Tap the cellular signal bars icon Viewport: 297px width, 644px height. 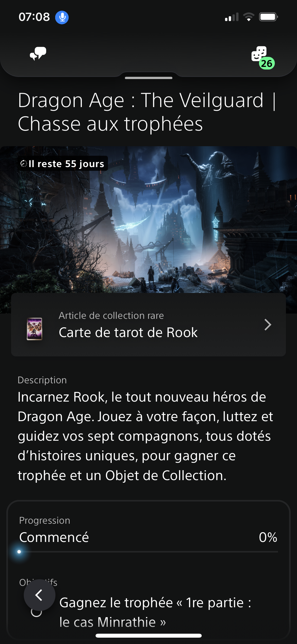point(232,17)
